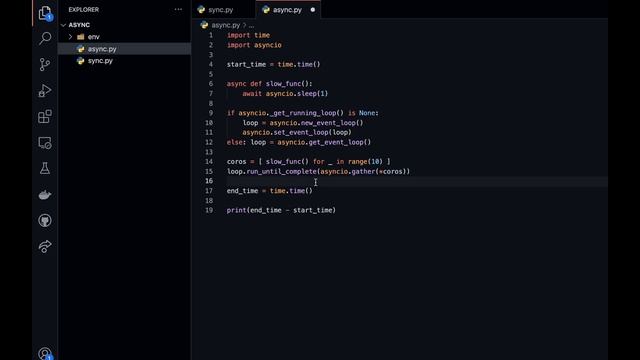This screenshot has height=360, width=640.
Task: Click line number 1 in gutter
Action: 211,36
